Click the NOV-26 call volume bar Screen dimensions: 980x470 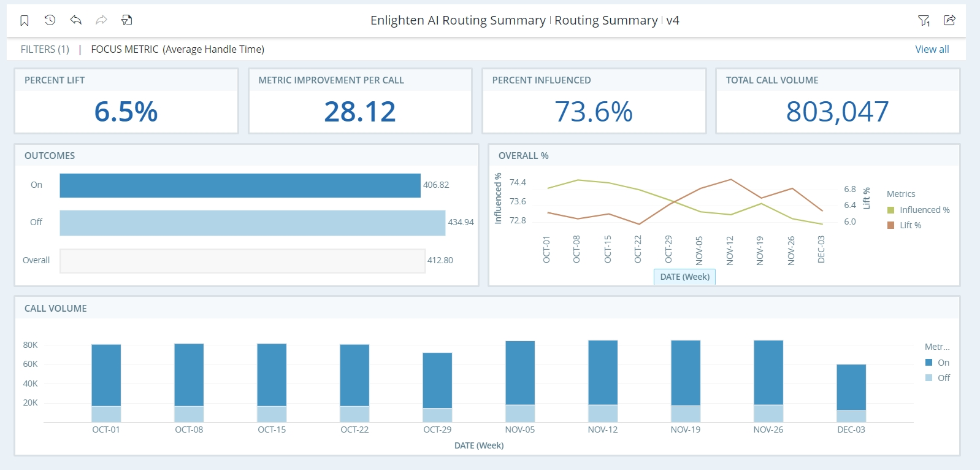point(768,381)
